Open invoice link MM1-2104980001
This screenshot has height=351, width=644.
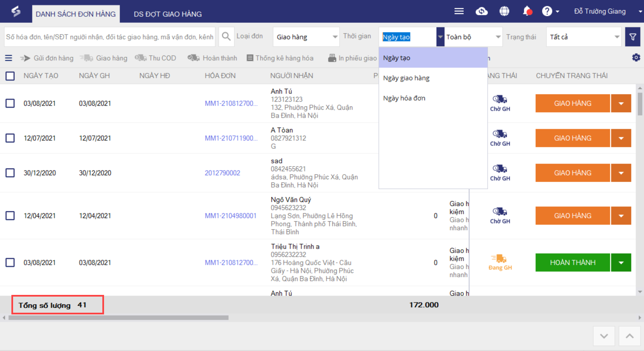(x=231, y=216)
